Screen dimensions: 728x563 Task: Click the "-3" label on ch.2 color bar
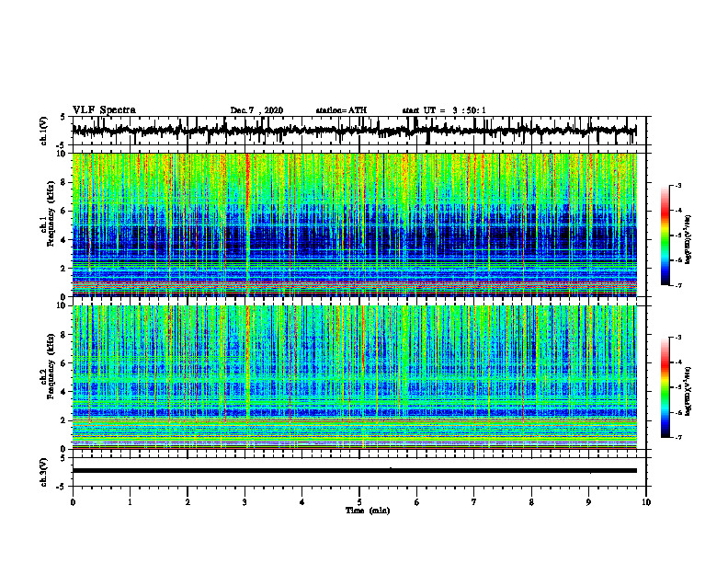(x=678, y=338)
